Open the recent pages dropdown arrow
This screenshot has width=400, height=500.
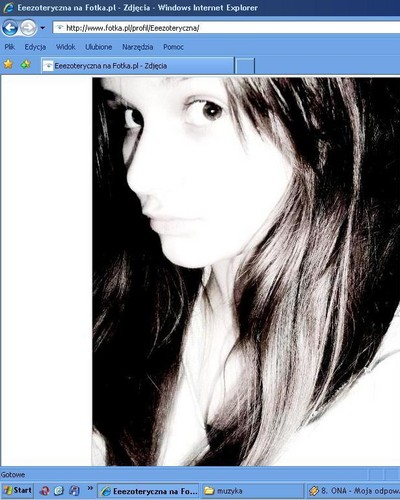click(43, 28)
